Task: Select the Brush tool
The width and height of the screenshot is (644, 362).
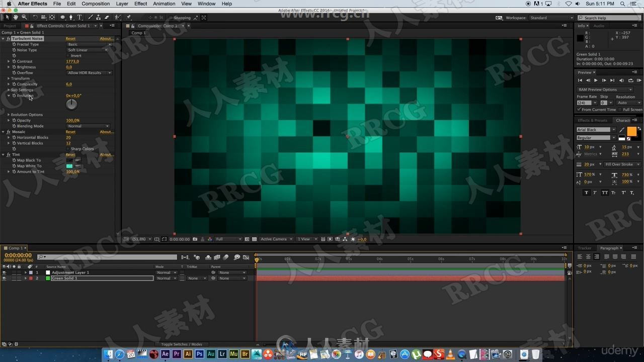Action: click(x=90, y=17)
